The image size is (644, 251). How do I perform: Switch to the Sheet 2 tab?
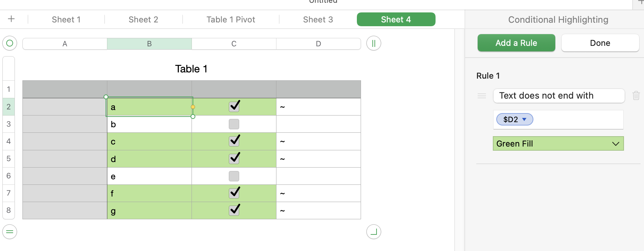(143, 20)
